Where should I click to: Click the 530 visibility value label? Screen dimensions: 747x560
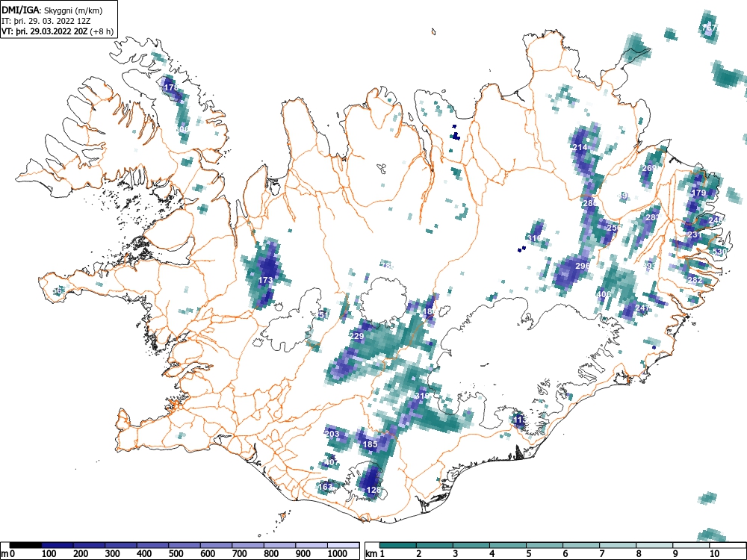coord(719,252)
